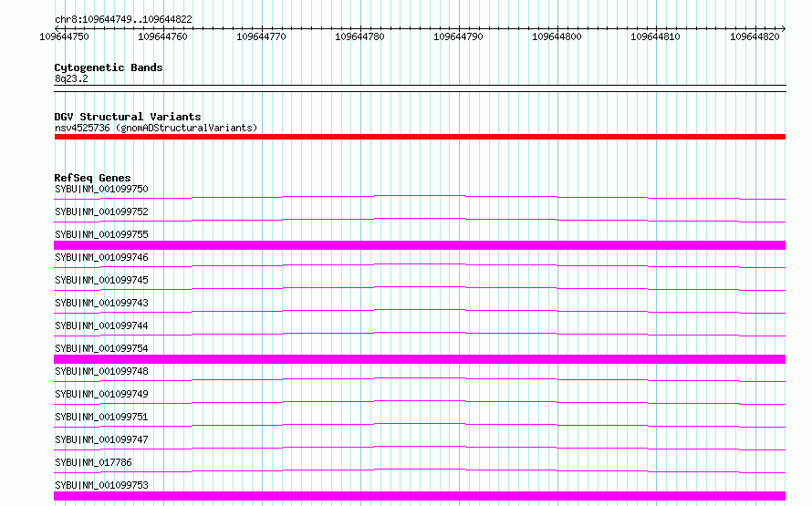This screenshot has width=812, height=506.
Task: Open SYBU|NM_001099752 transcript
Action: (x=101, y=212)
